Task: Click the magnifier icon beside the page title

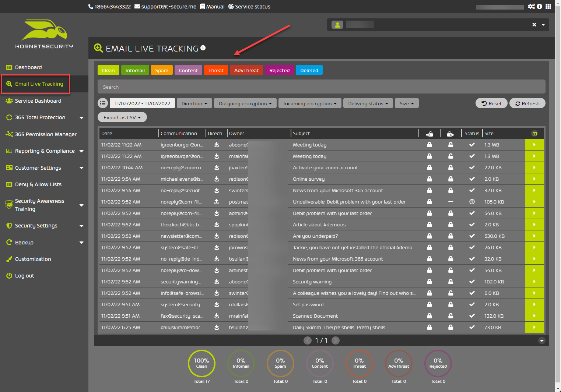Action: click(98, 48)
